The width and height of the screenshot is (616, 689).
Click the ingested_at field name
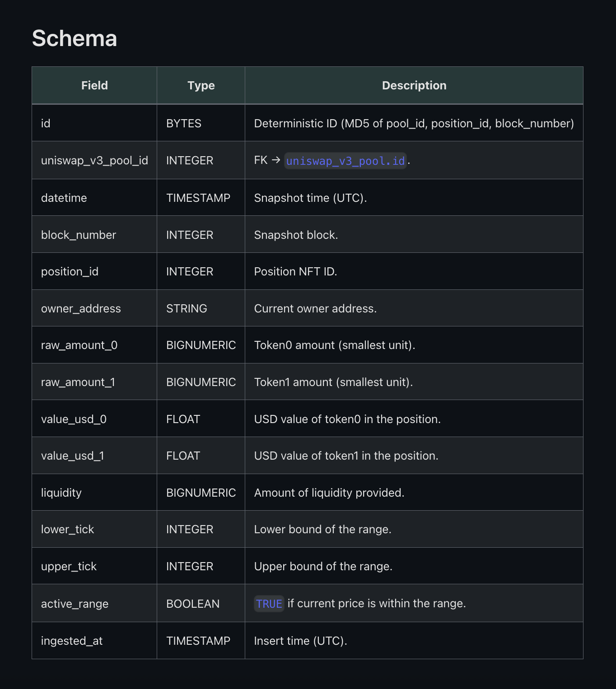point(72,641)
